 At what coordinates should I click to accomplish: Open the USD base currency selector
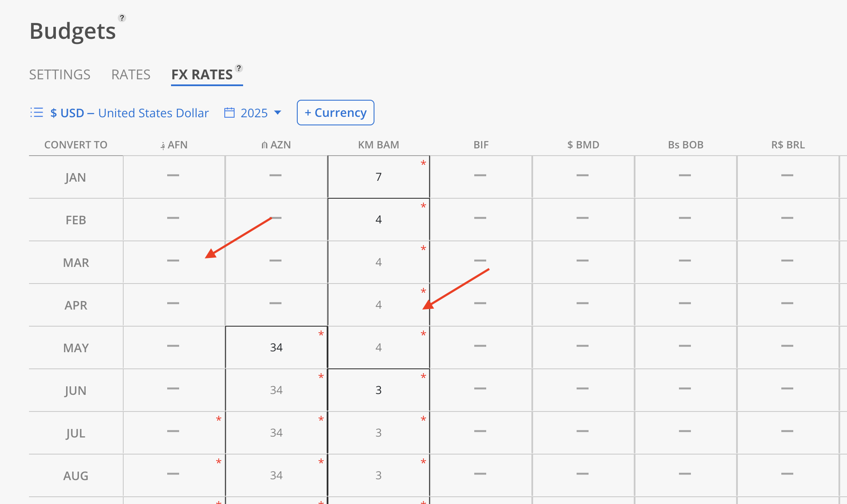[x=129, y=113]
